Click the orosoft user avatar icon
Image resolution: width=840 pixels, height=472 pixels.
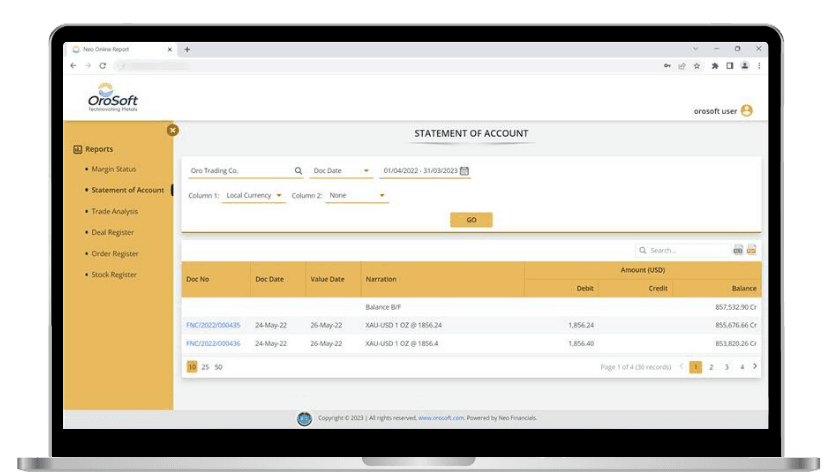746,111
